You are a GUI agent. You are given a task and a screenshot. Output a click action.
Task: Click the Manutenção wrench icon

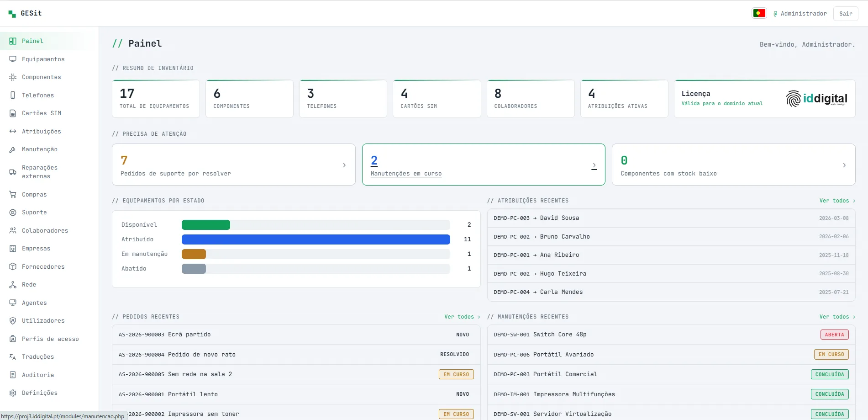click(x=13, y=149)
